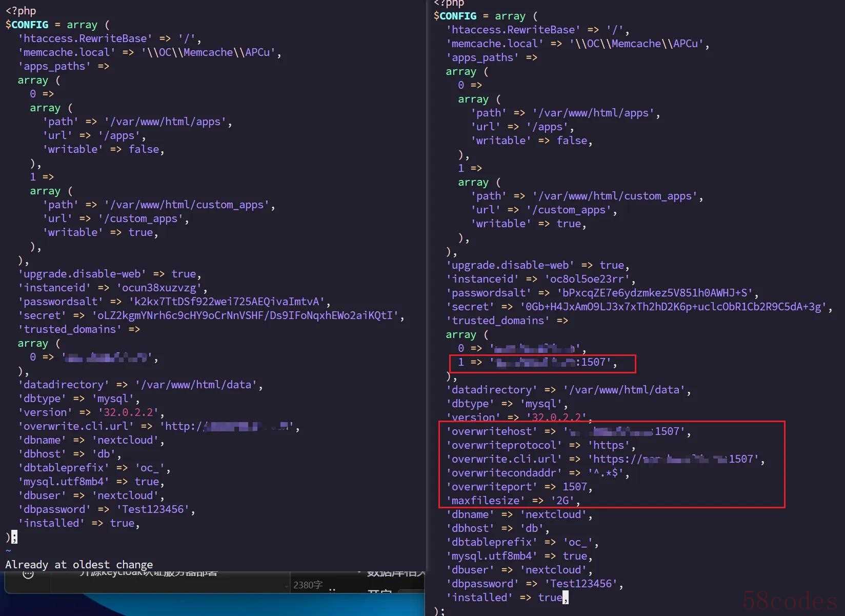Click the cursor after 'installed' => true
The height and width of the screenshot is (616, 845).
click(x=566, y=598)
